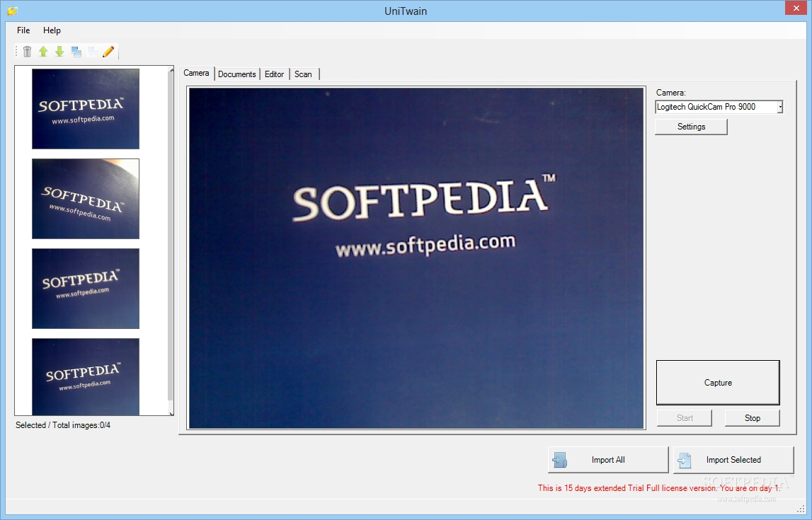The width and height of the screenshot is (812, 520).
Task: Click the trash can delete icon
Action: (28, 51)
